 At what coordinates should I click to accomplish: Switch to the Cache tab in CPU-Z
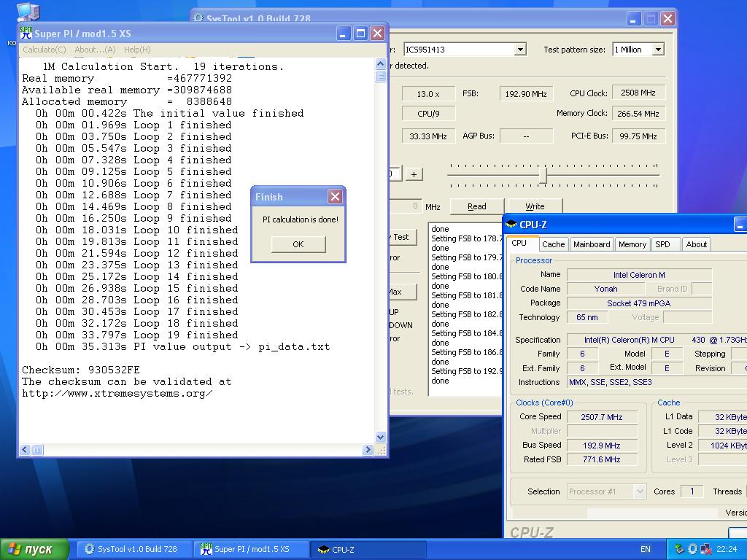coord(553,244)
